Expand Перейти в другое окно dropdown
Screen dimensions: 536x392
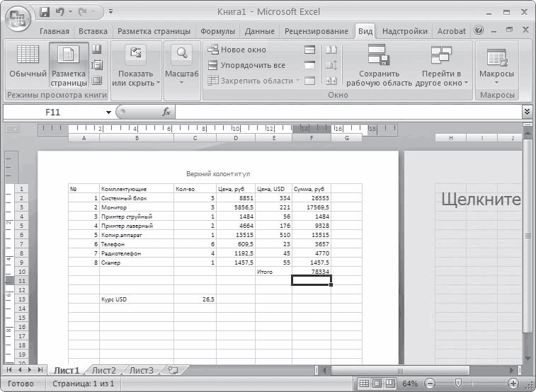[x=442, y=65]
